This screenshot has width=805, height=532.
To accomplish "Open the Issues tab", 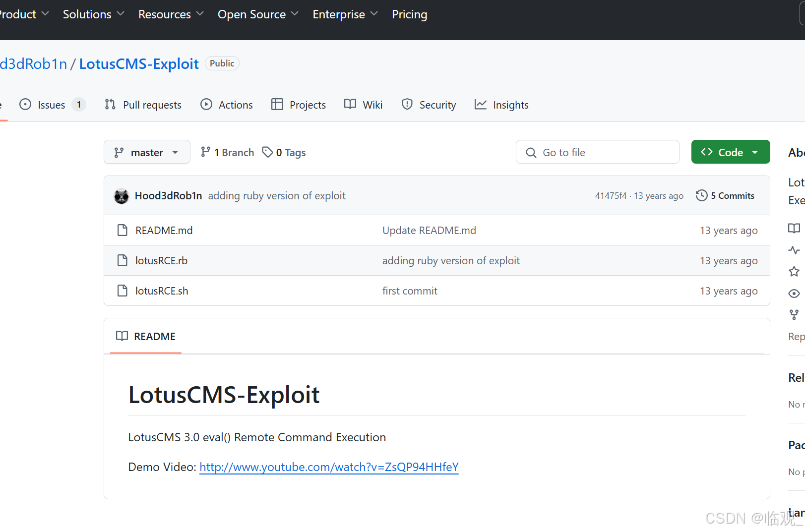I will (52, 105).
